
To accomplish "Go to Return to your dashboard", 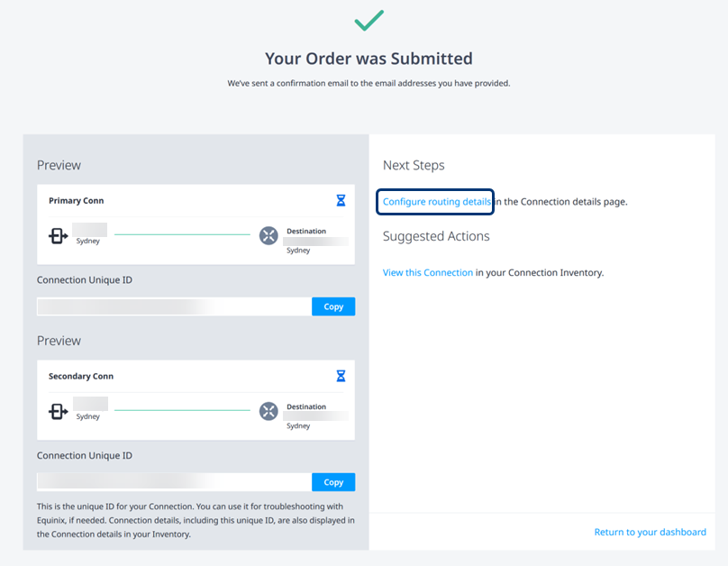I will pyautogui.click(x=650, y=532).
